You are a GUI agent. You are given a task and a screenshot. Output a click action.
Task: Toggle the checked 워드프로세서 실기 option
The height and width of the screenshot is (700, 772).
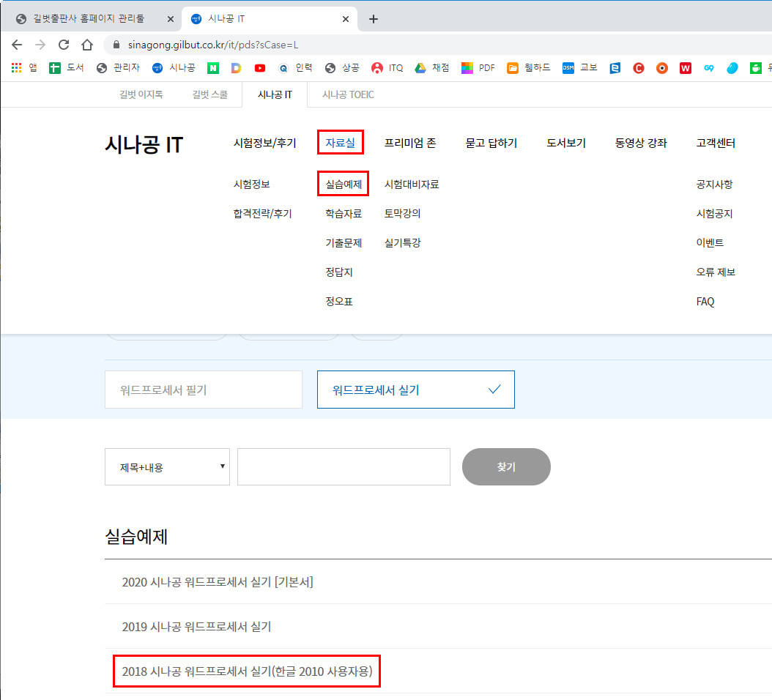tap(416, 390)
